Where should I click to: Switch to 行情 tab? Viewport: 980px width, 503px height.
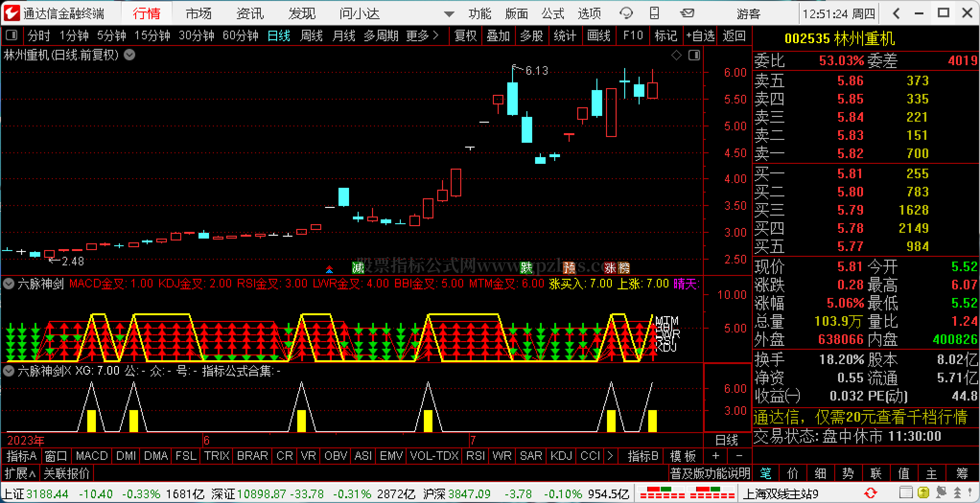pos(146,13)
